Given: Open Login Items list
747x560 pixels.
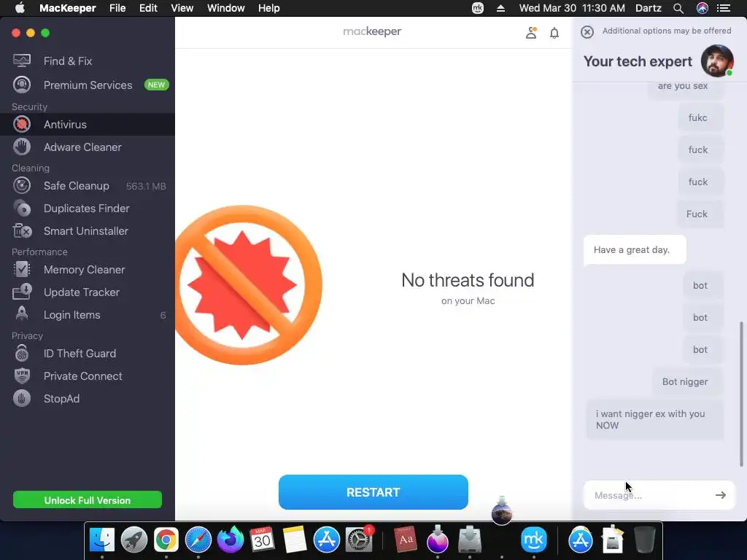Looking at the screenshot, I should (88, 315).
